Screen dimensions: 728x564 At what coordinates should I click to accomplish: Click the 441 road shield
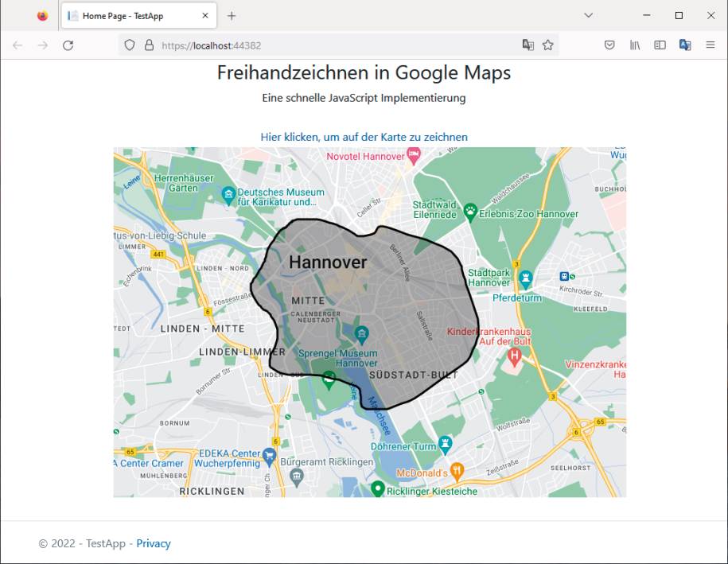click(x=158, y=254)
